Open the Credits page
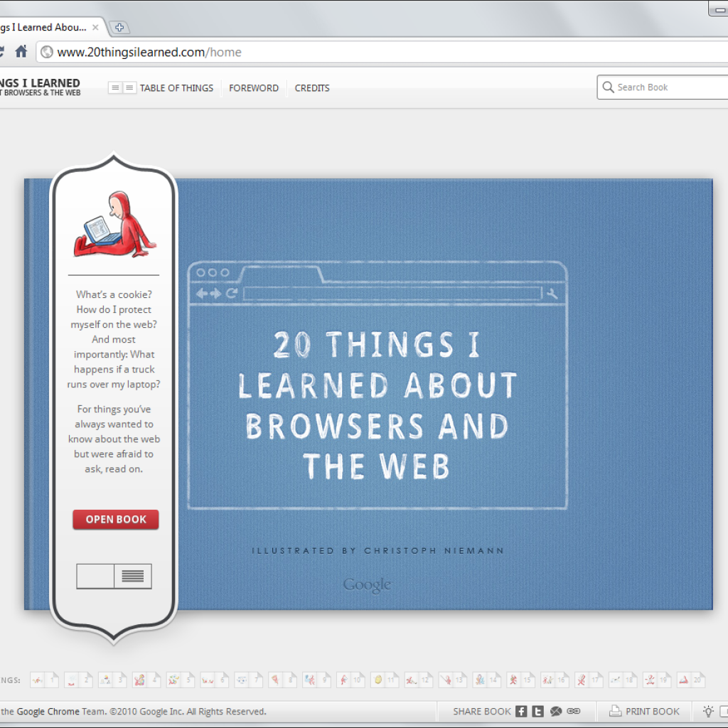The image size is (728, 728). pyautogui.click(x=312, y=88)
